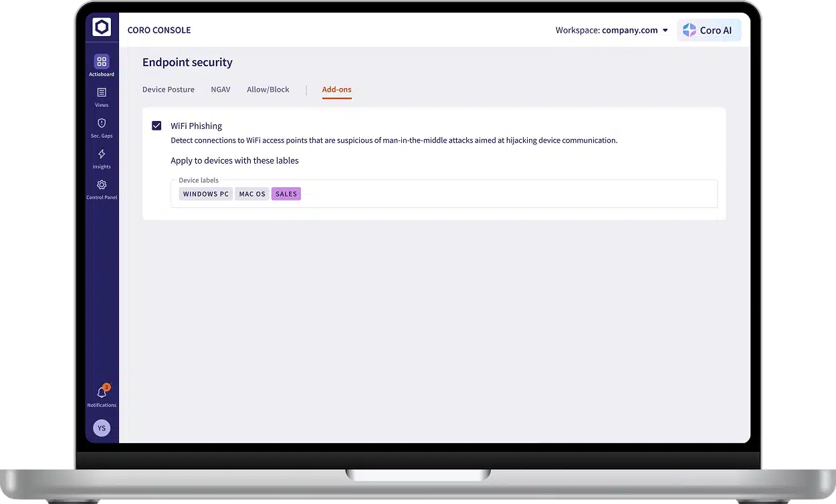Viewport: 836px width, 504px height.
Task: Open the Coro AI button
Action: click(708, 30)
